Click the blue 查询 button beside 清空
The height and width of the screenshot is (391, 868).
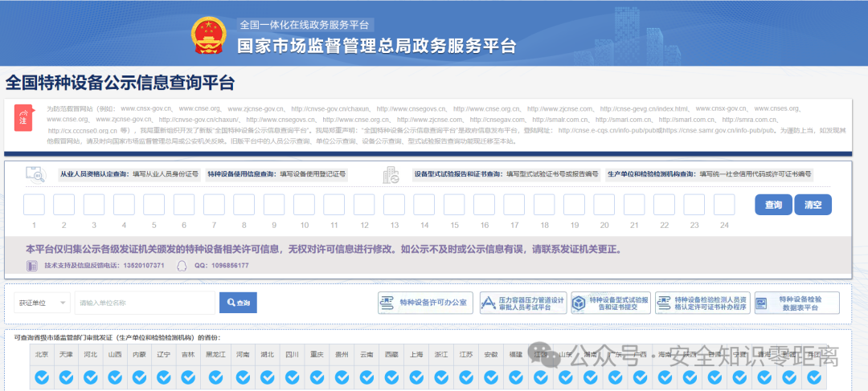[773, 205]
